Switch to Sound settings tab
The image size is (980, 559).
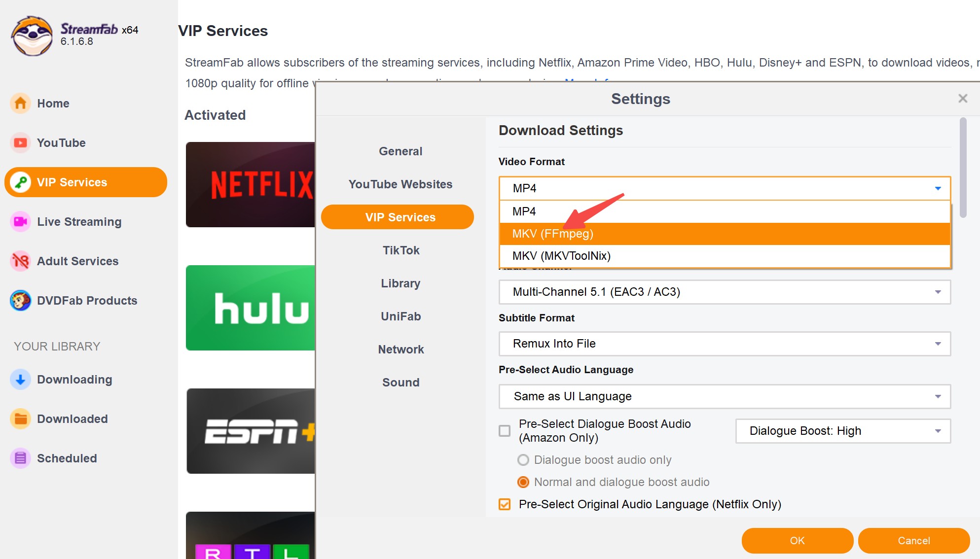click(400, 383)
